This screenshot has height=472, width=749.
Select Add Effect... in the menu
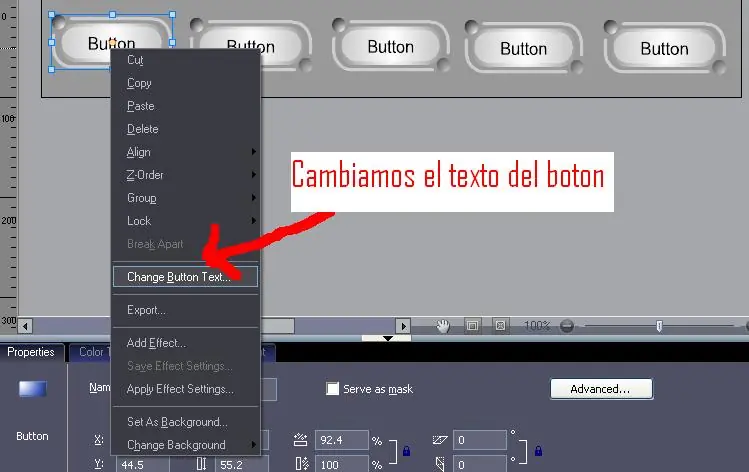point(187,343)
